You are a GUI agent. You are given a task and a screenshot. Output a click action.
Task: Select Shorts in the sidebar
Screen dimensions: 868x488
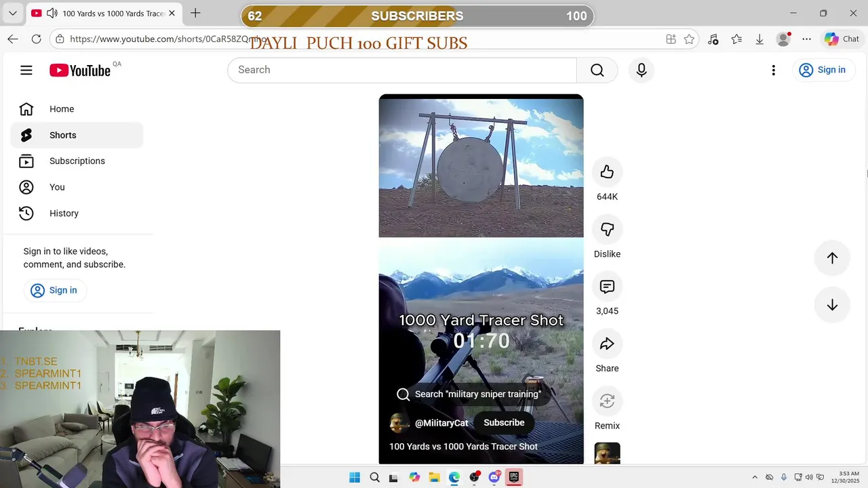click(x=77, y=135)
